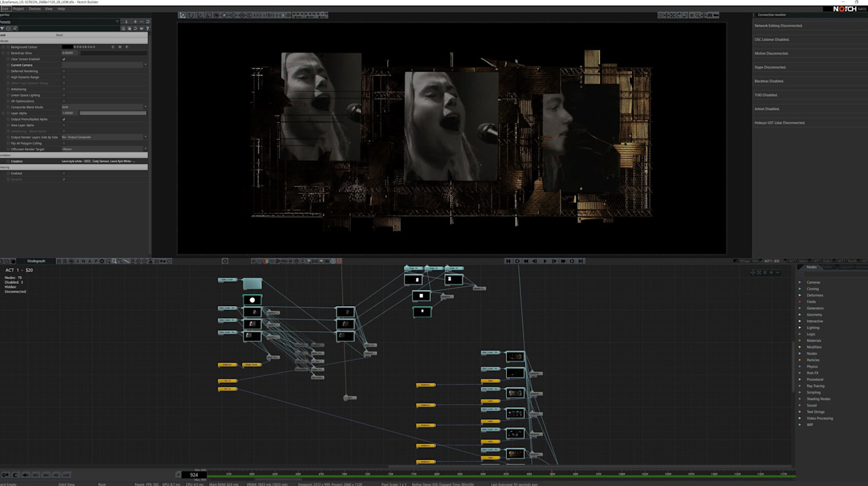Click the minus icon in the Presets bar
Image resolution: width=868 pixels, height=486 pixels.
coord(141,22)
